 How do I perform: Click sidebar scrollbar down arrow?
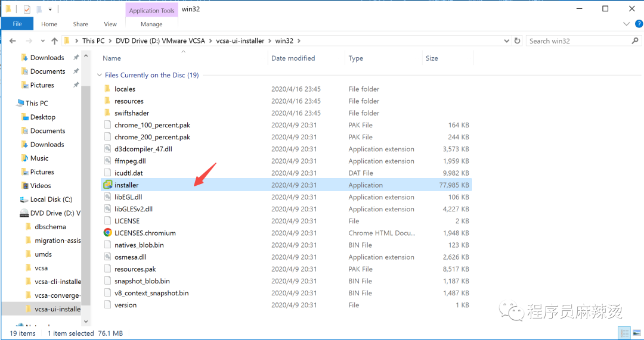coord(86,321)
